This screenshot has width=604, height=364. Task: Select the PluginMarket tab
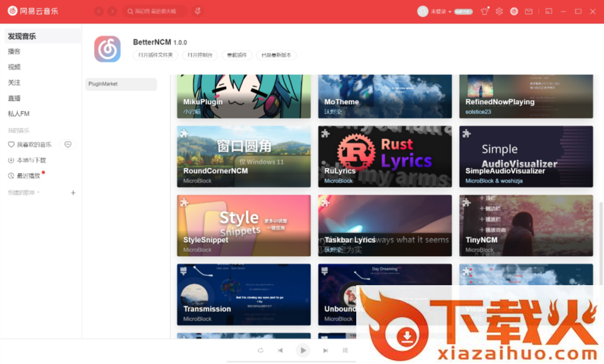click(121, 84)
